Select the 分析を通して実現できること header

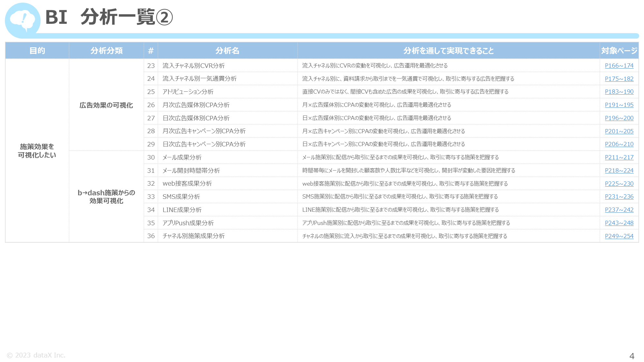point(449,51)
